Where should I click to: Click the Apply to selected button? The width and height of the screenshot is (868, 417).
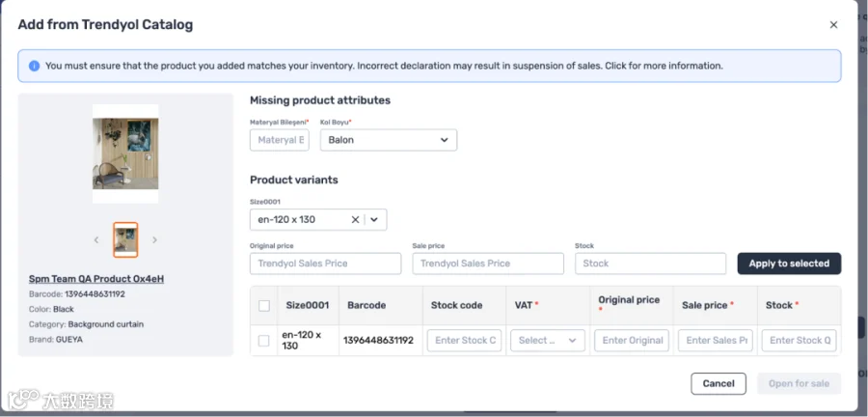tap(789, 264)
